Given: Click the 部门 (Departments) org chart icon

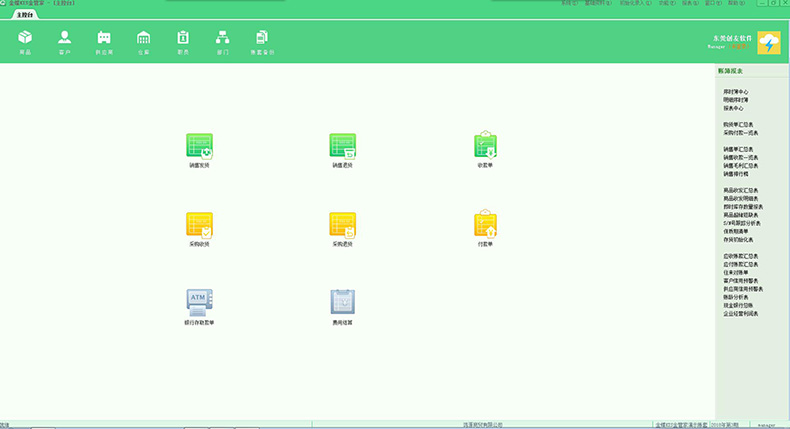Looking at the screenshot, I should [222, 38].
